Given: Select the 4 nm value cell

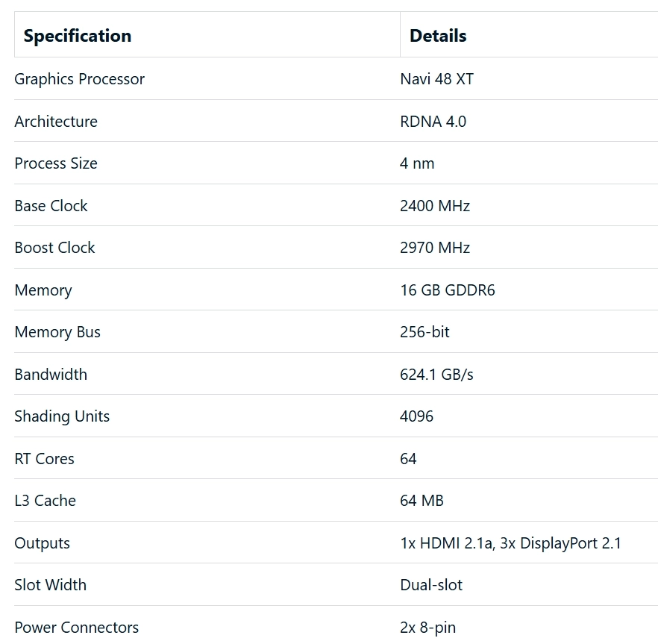Looking at the screenshot, I should 417,163.
